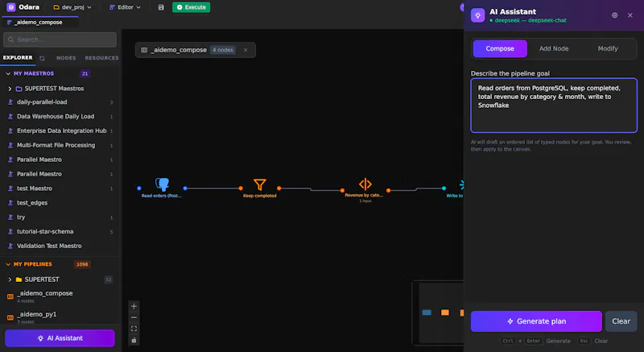This screenshot has height=352, width=644.
Task: Select the Write to Snowflake node
Action: 455,188
